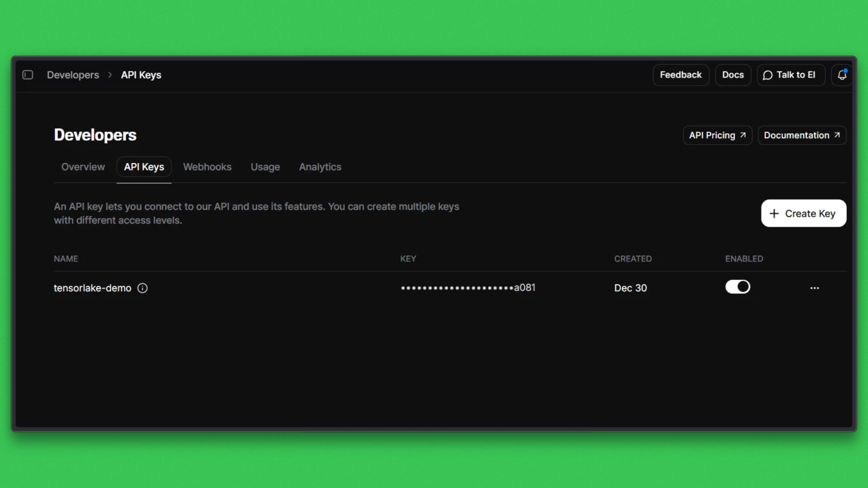Image resolution: width=868 pixels, height=488 pixels.
Task: Open the Feedback dialog
Action: (x=681, y=75)
